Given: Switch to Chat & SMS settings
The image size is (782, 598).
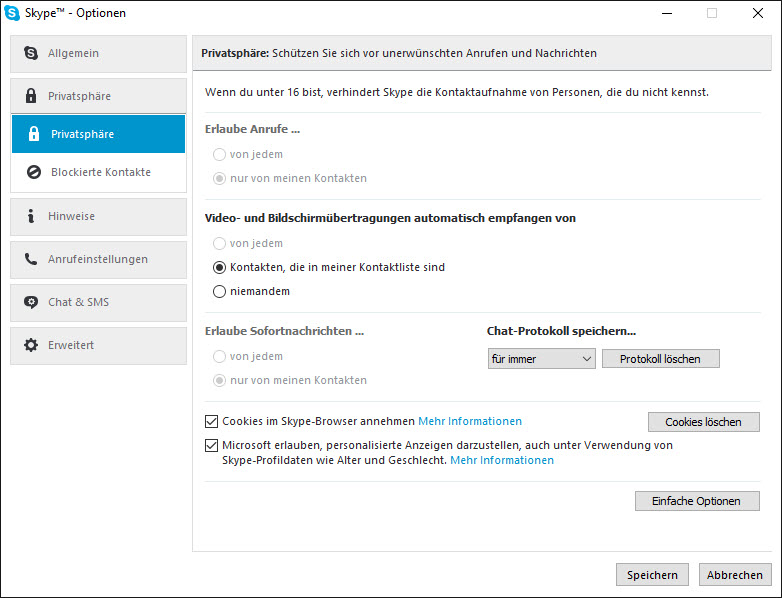Looking at the screenshot, I should coord(98,302).
